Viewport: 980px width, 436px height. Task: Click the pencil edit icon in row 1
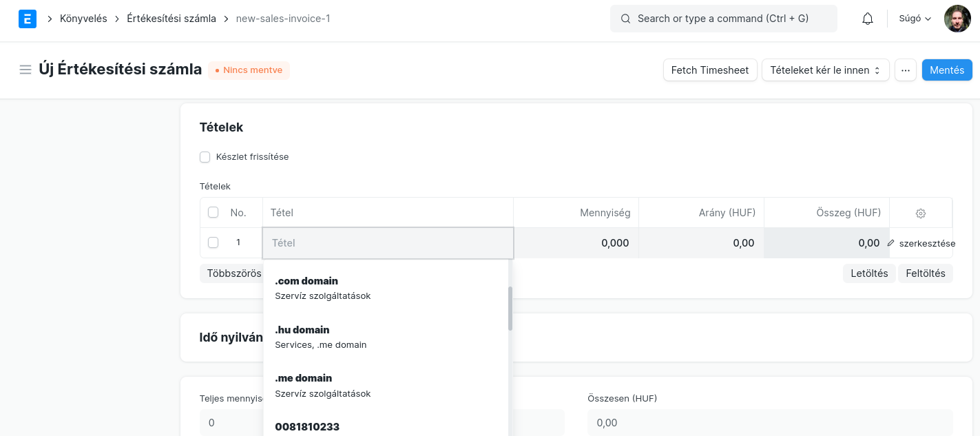(x=891, y=243)
